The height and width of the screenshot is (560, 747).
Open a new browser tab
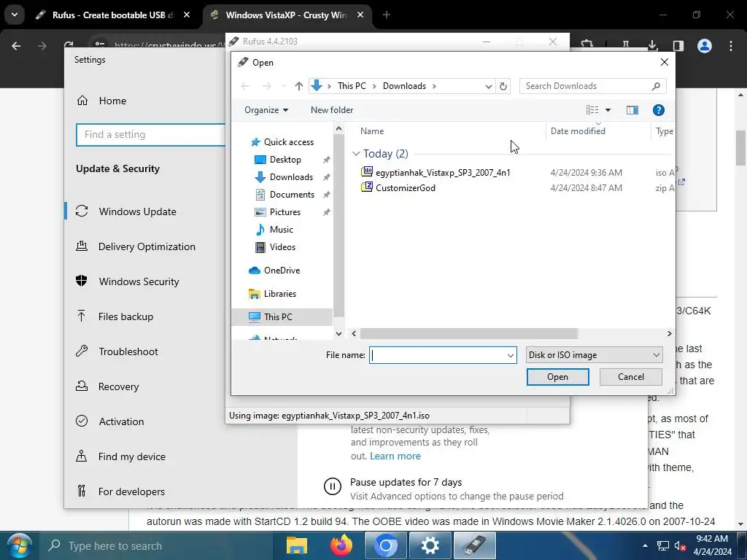point(387,15)
